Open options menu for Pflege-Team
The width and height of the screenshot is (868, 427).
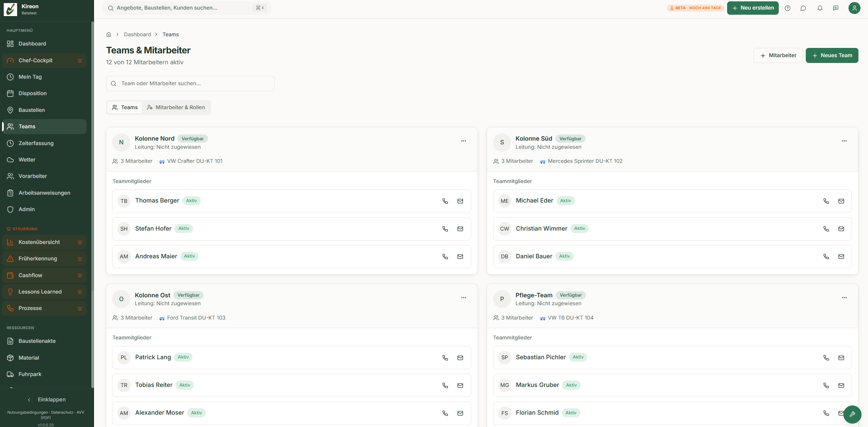coord(844,298)
